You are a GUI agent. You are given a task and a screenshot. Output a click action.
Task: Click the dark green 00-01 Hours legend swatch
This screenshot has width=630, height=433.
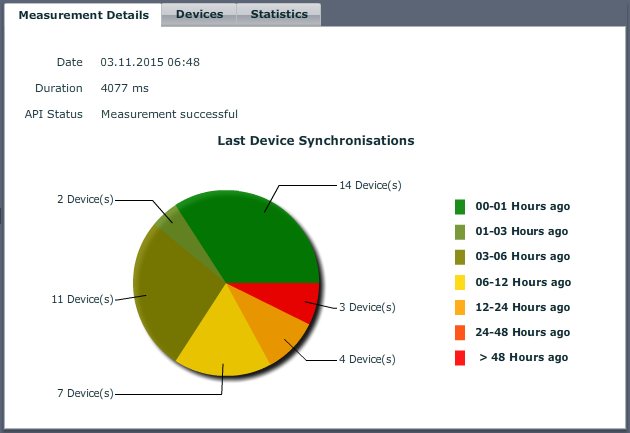[460, 207]
